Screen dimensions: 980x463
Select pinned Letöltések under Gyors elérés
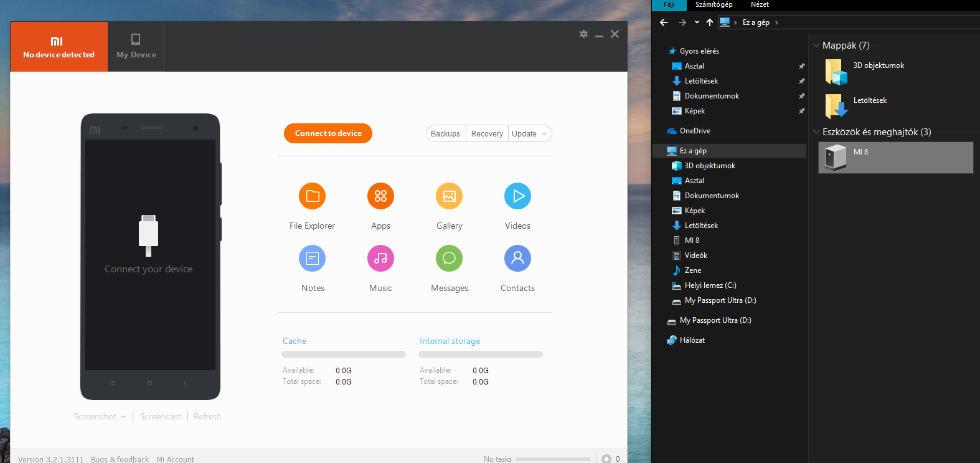701,81
